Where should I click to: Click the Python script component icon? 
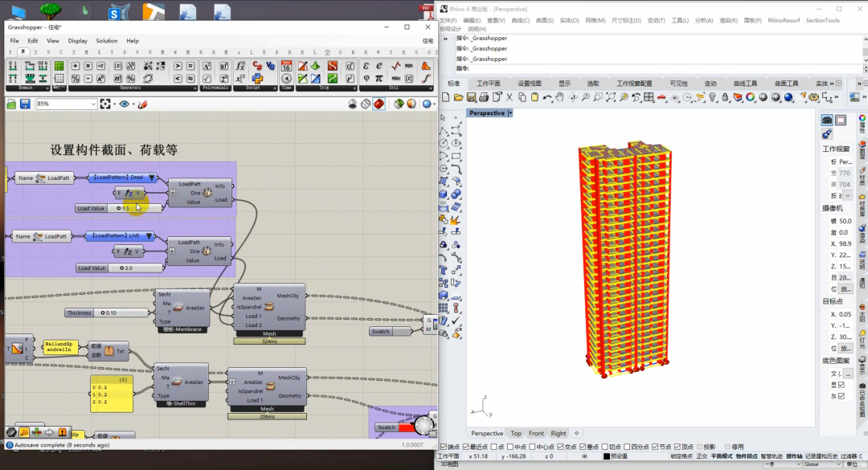(258, 79)
